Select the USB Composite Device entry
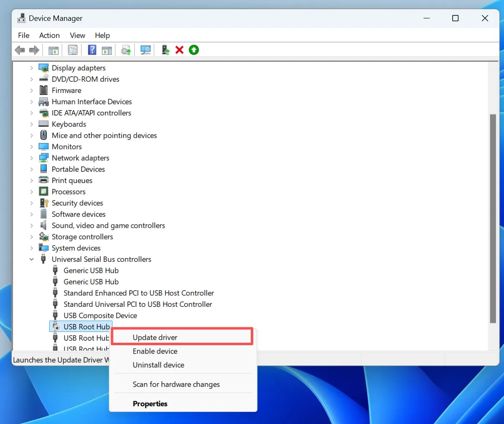The image size is (504, 424). pos(100,316)
